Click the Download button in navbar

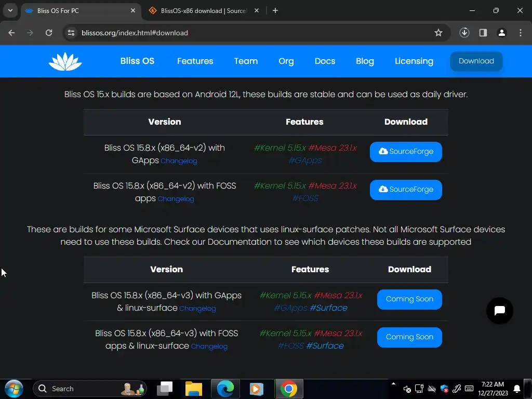476,61
